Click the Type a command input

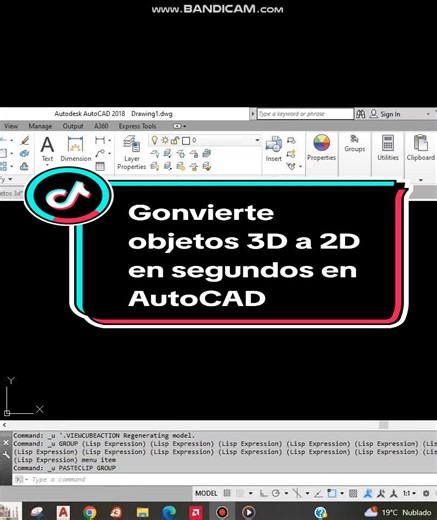pos(224,480)
